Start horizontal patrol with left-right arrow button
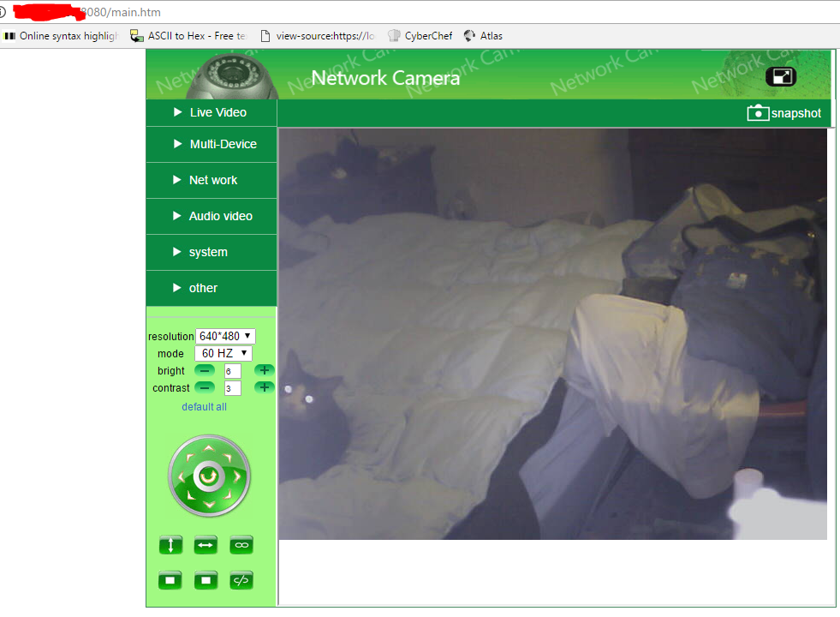This screenshot has width=840, height=617. [x=206, y=545]
